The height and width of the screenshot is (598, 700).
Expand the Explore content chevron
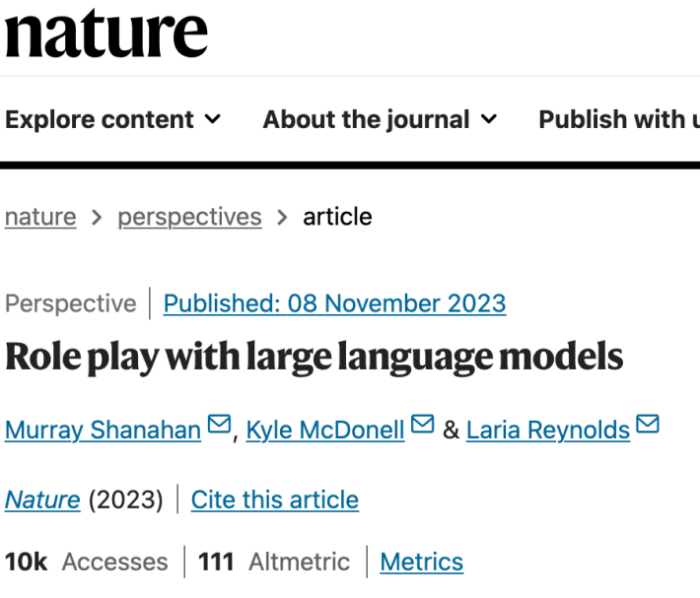[x=213, y=120]
